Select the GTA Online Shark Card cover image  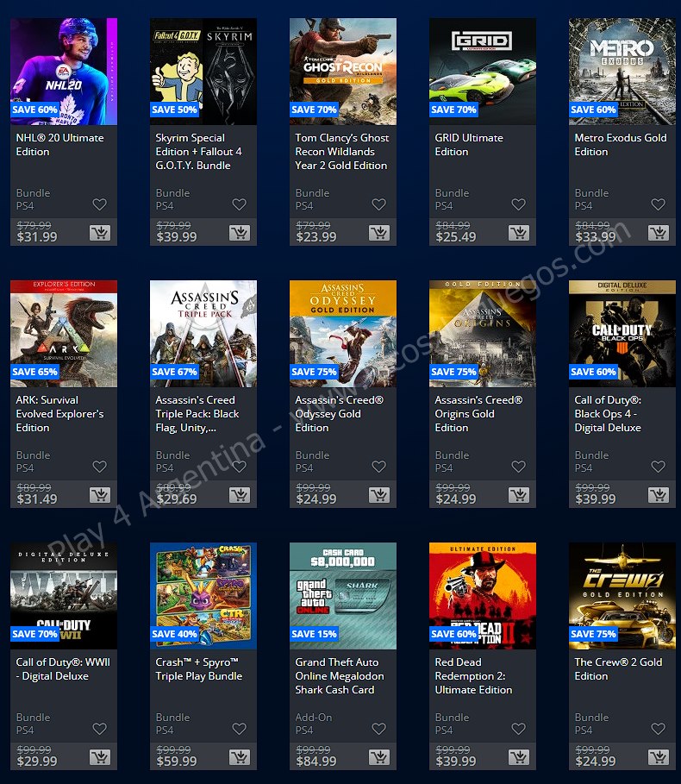[x=342, y=595]
